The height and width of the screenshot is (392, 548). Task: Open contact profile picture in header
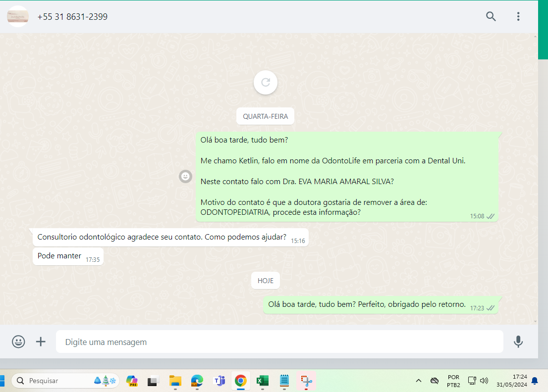coord(18,16)
